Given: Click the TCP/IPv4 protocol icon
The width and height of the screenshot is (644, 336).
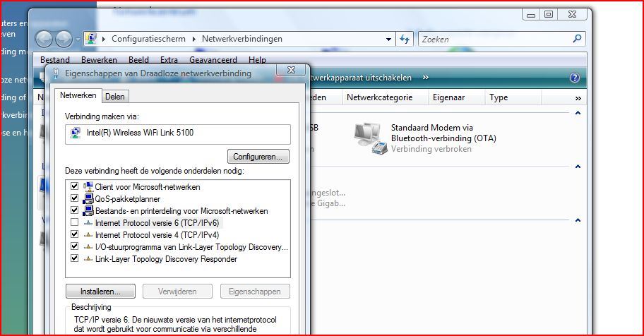Looking at the screenshot, I should click(88, 235).
